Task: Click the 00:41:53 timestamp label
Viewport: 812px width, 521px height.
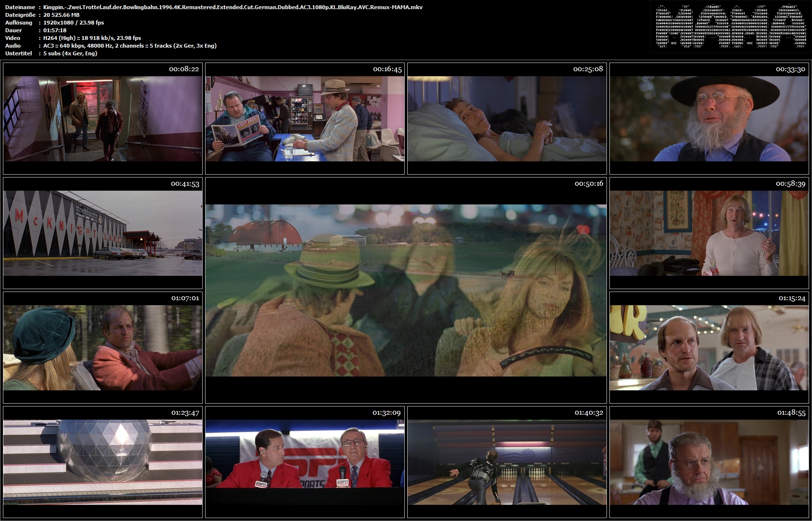Action: point(185,184)
